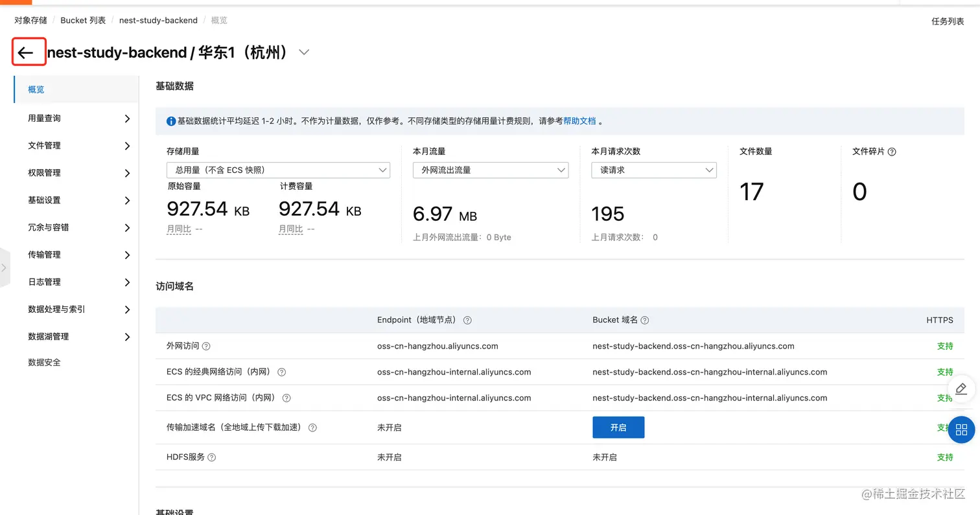Screen dimensions: 980x515
Task: Expand the 数据湖管理 sidebar menu
Action: point(76,336)
